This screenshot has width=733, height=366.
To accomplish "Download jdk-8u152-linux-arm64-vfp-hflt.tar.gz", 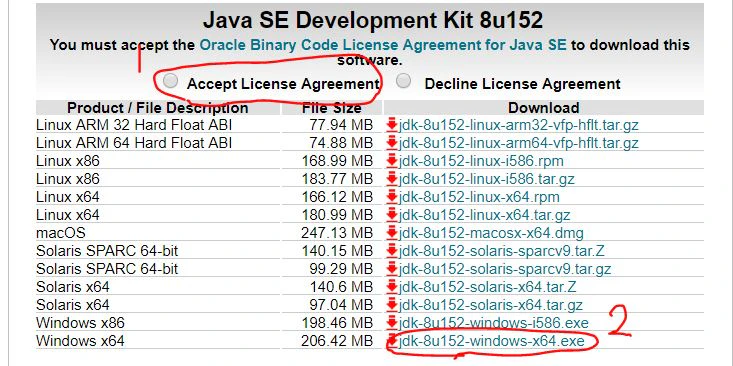I will [518, 143].
